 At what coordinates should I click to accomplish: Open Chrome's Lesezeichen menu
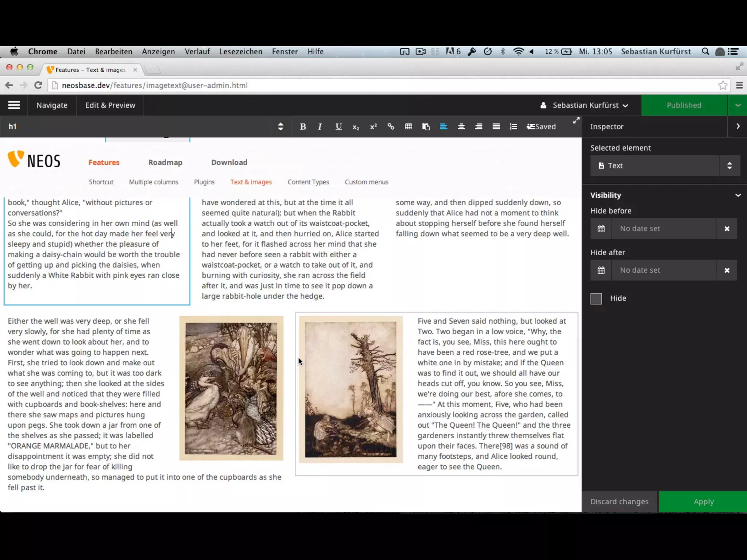[x=241, y=51]
